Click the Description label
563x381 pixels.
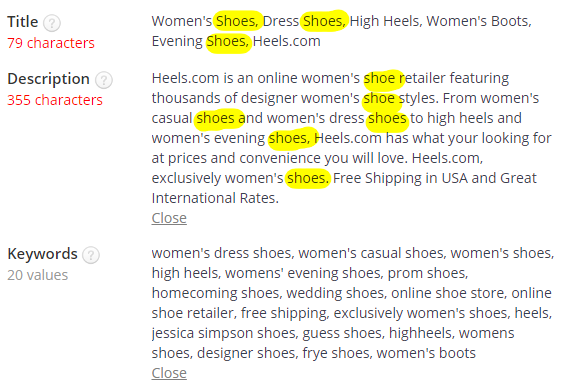(48, 79)
